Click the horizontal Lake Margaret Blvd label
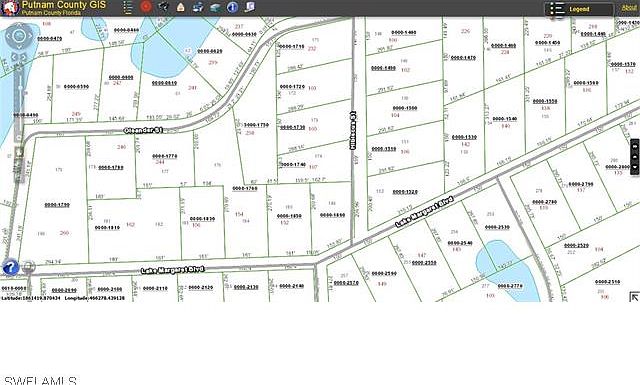Image resolution: width=640 pixels, height=385 pixels. pyautogui.click(x=172, y=270)
